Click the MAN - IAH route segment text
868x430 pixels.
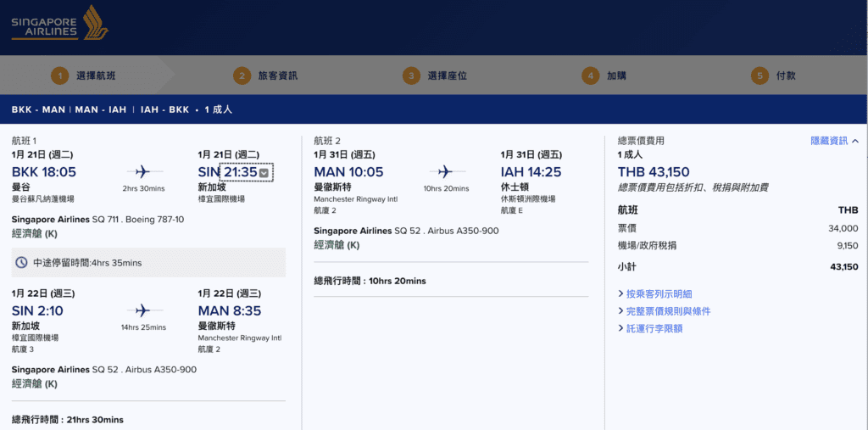tap(101, 109)
